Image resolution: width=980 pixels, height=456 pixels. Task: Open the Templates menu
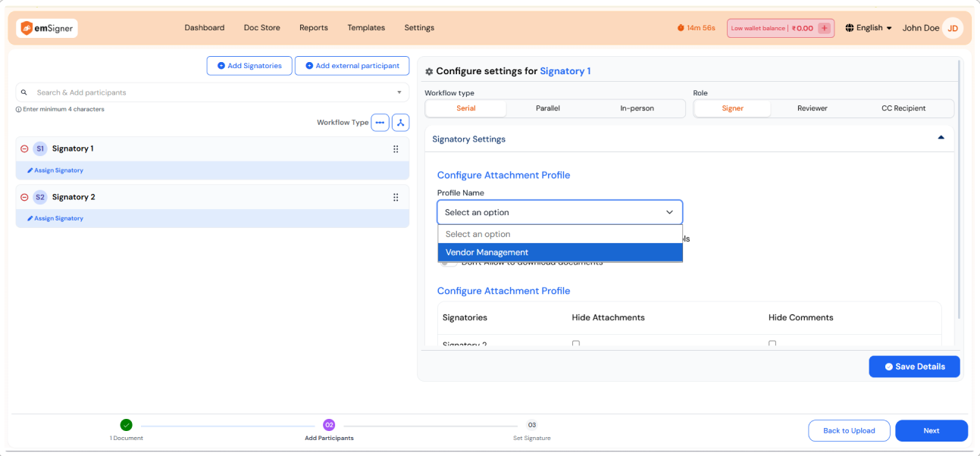366,28
